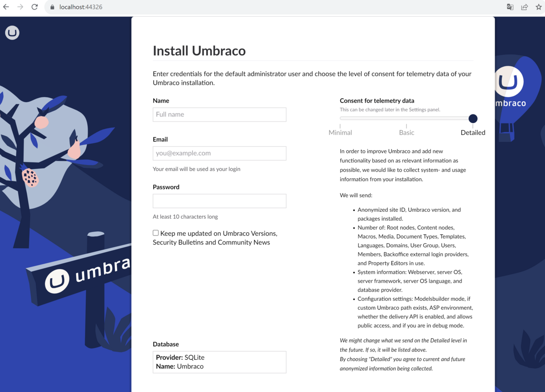Viewport: 545px width, 392px height.
Task: Click the browser back arrow
Action: [x=6, y=7]
